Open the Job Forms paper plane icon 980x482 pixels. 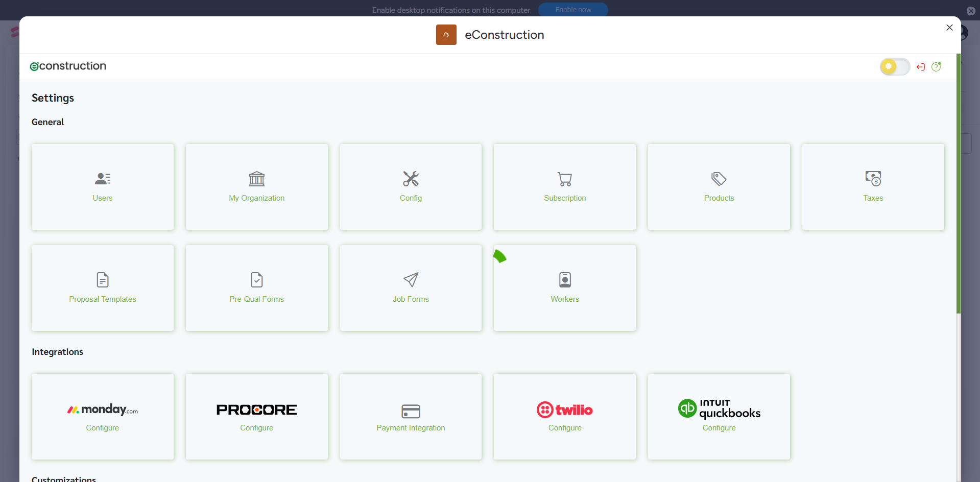click(x=411, y=280)
